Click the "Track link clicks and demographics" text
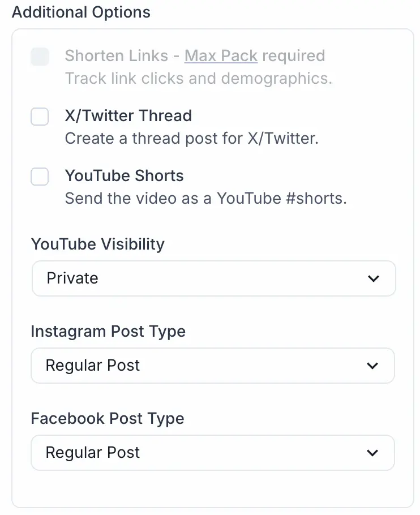Image resolution: width=420 pixels, height=515 pixels. 198,78
